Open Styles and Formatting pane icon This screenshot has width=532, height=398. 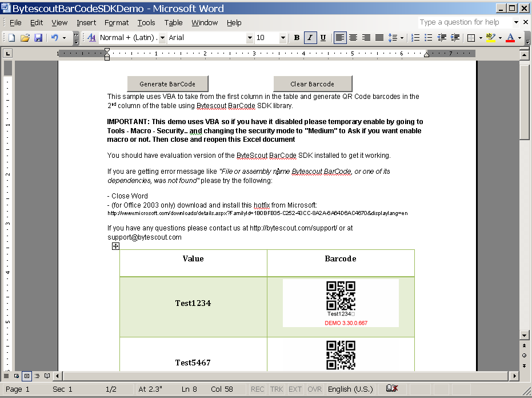91,38
